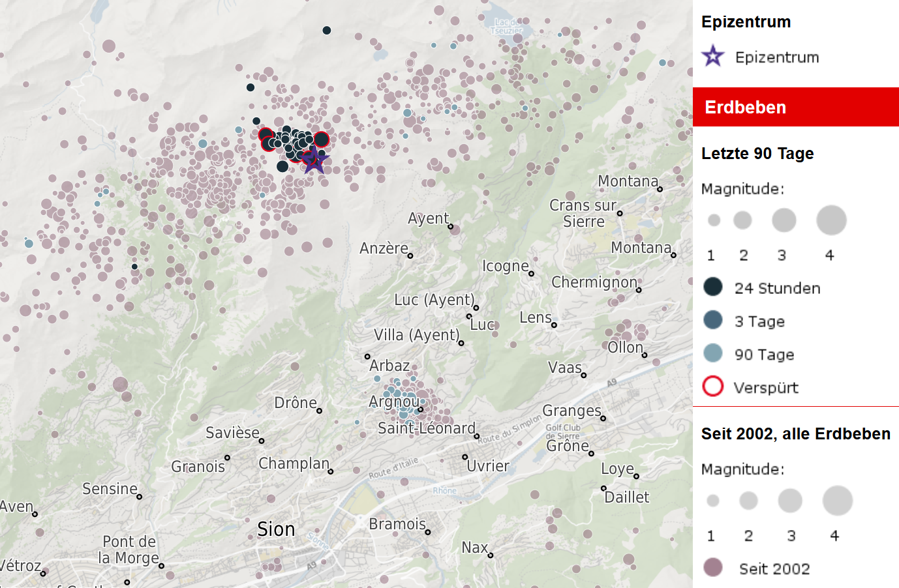Click the Granois map label
This screenshot has width=899, height=588.
(x=198, y=467)
